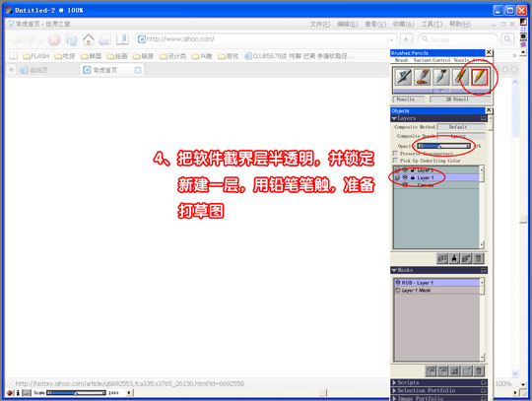Viewport: 532px width, 401px height.
Task: Click the Pencils category button
Action: click(409, 100)
